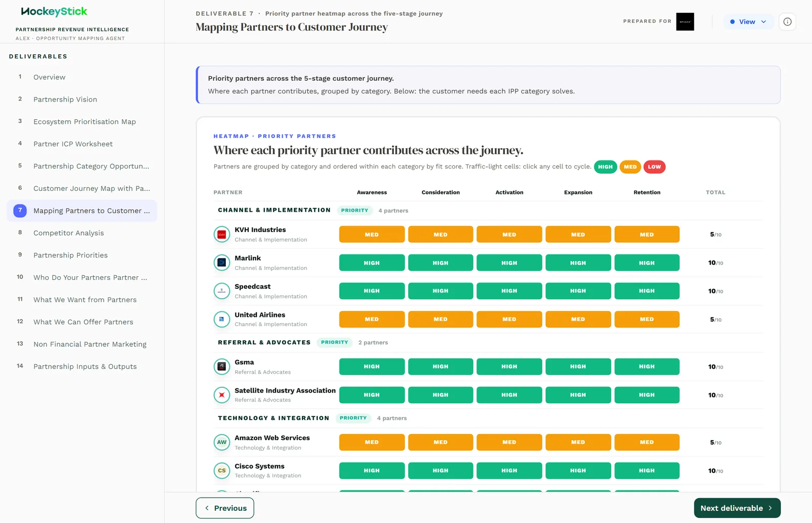Open the info icon button

787,22
